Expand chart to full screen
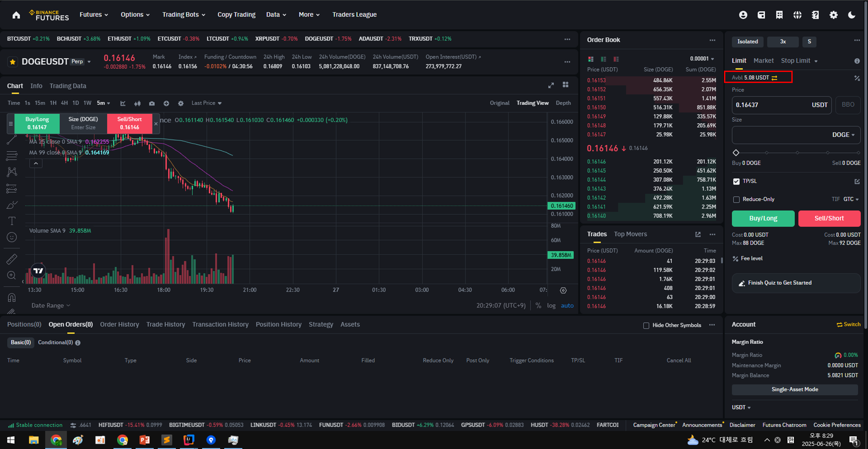The image size is (868, 449). tap(551, 85)
